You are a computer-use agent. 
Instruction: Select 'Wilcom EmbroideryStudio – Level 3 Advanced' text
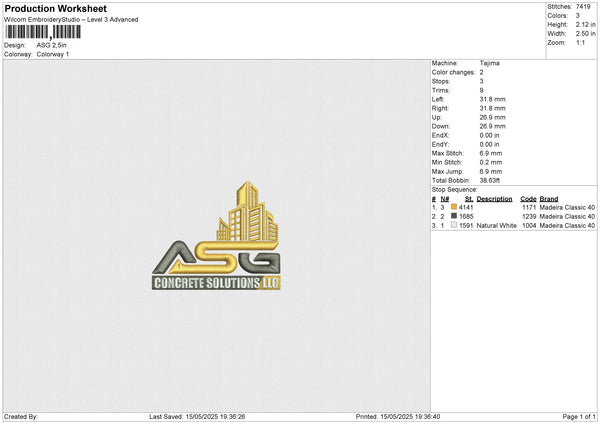click(71, 20)
